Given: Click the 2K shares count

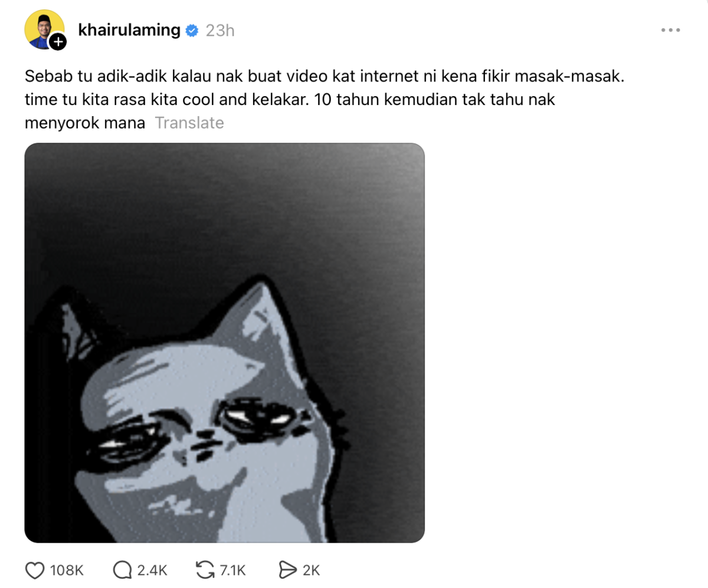Looking at the screenshot, I should point(310,570).
